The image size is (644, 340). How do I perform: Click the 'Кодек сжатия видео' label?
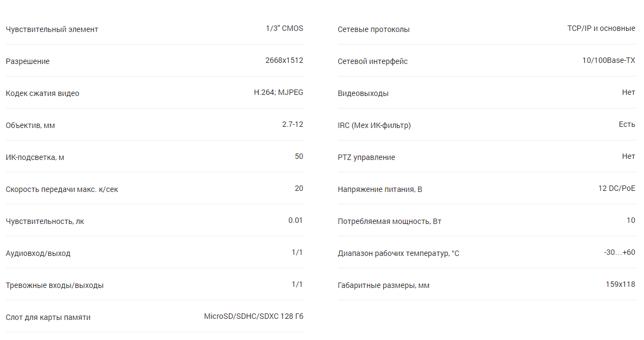tap(42, 93)
